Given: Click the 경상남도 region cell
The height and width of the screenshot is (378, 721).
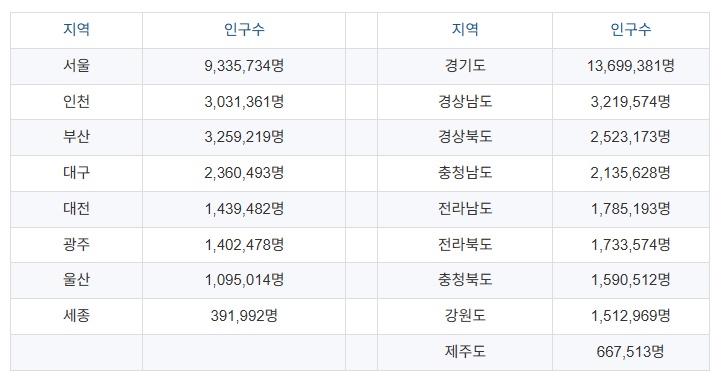Looking at the screenshot, I should [x=465, y=102].
